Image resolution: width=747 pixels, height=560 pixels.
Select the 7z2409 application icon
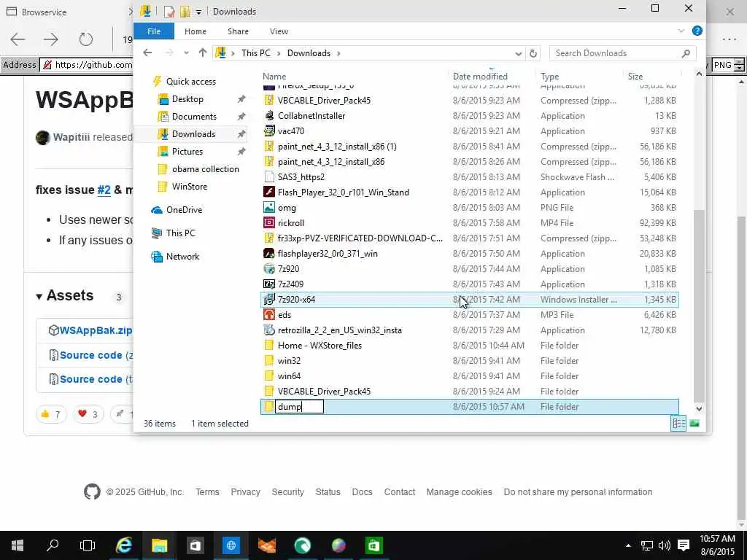point(269,284)
